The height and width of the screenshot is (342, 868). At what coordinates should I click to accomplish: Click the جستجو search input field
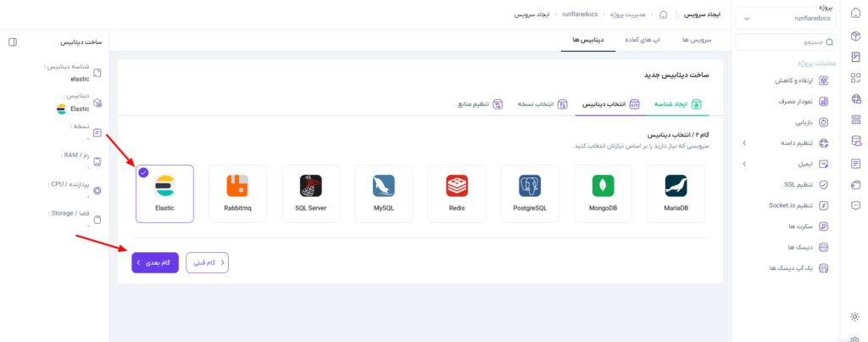click(786, 42)
